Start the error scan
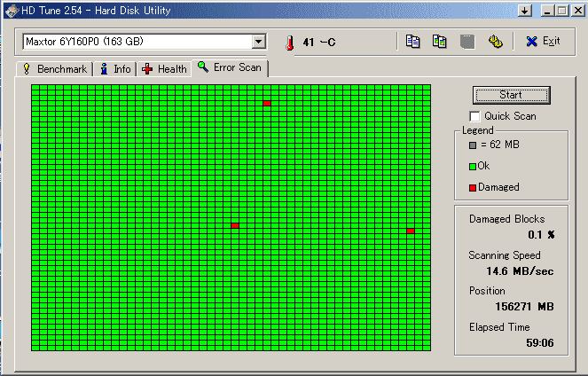 tap(512, 95)
